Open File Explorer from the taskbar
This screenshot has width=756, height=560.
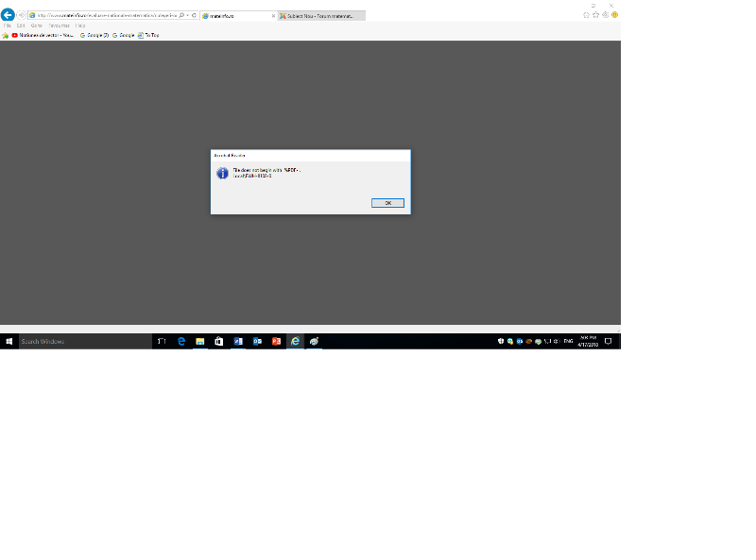click(x=200, y=341)
